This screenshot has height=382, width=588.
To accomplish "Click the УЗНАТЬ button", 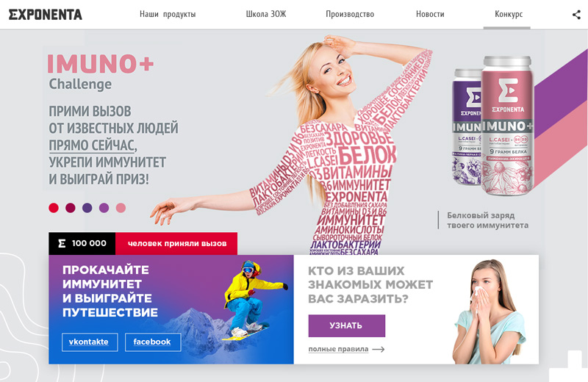I will [x=346, y=325].
